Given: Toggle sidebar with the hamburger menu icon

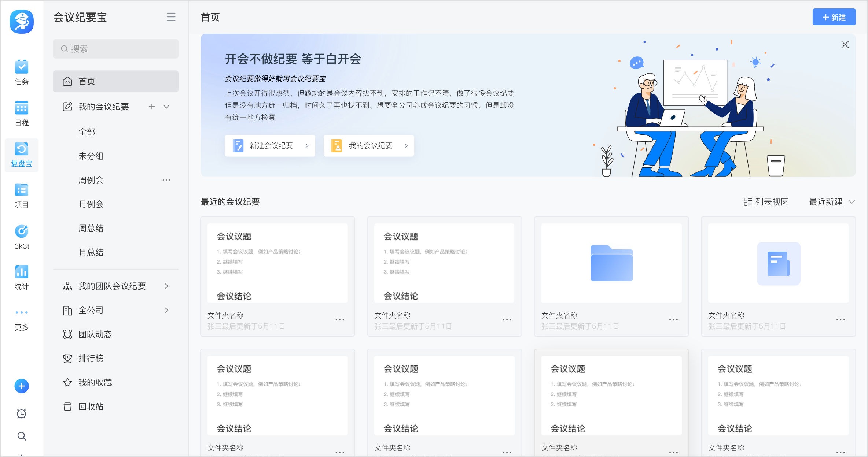Looking at the screenshot, I should click(171, 17).
